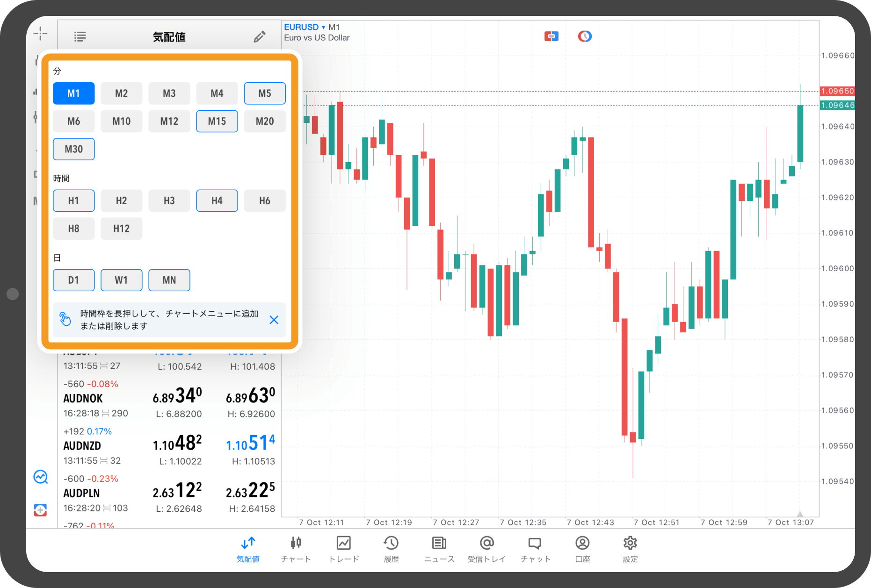The image size is (871, 588).
Task: Click the Euro vs US Dollar description
Action: tap(317, 38)
